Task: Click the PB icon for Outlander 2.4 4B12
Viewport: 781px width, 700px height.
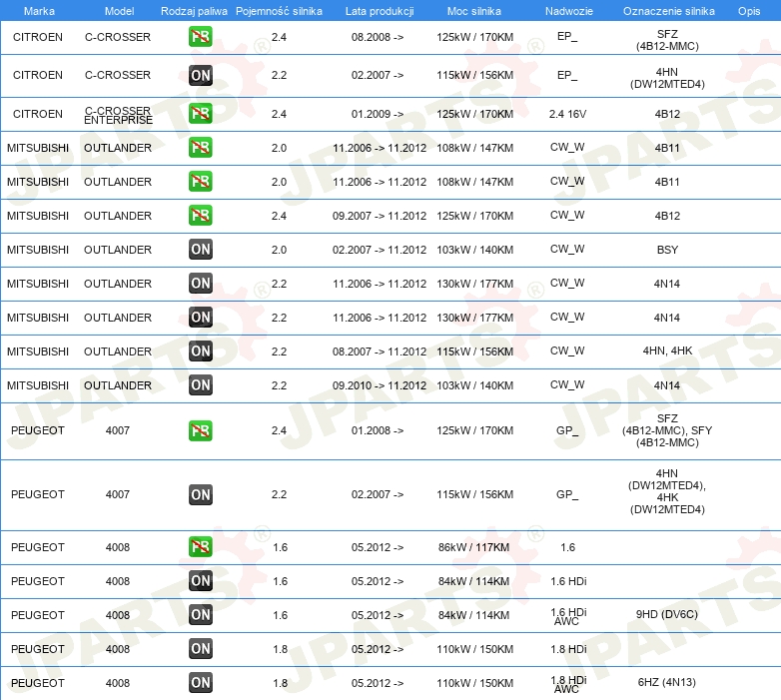Action: (200, 216)
